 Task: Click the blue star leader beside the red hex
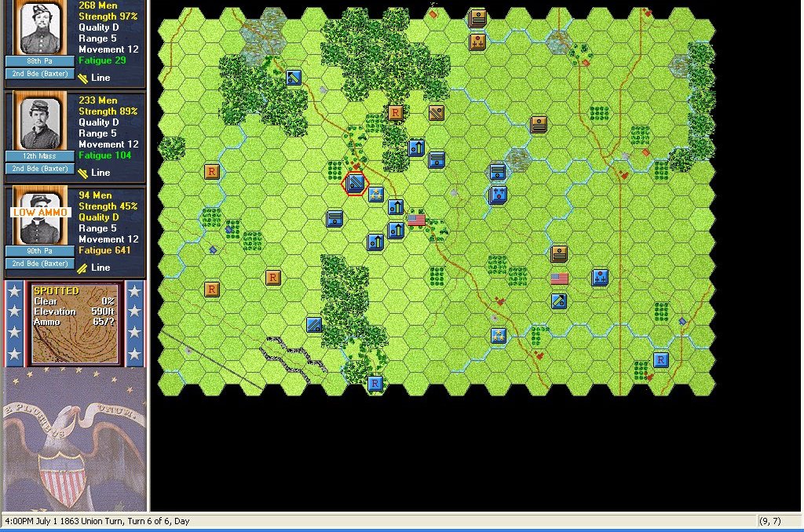(x=376, y=195)
